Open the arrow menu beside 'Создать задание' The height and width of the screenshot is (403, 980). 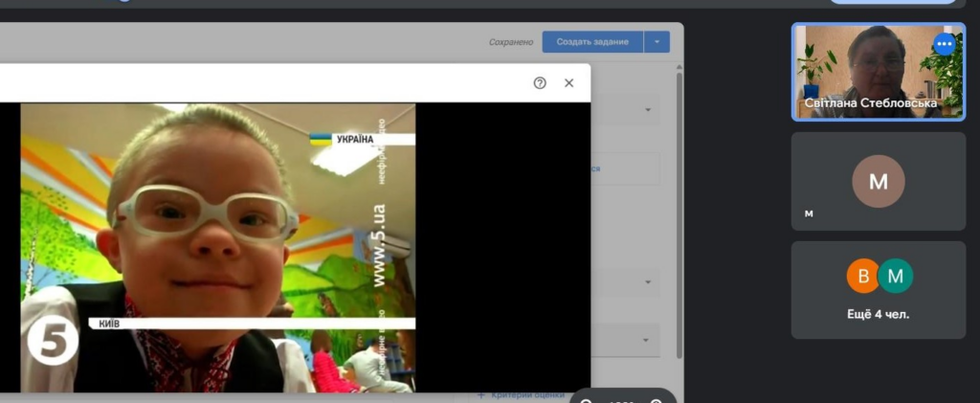pyautogui.click(x=657, y=42)
